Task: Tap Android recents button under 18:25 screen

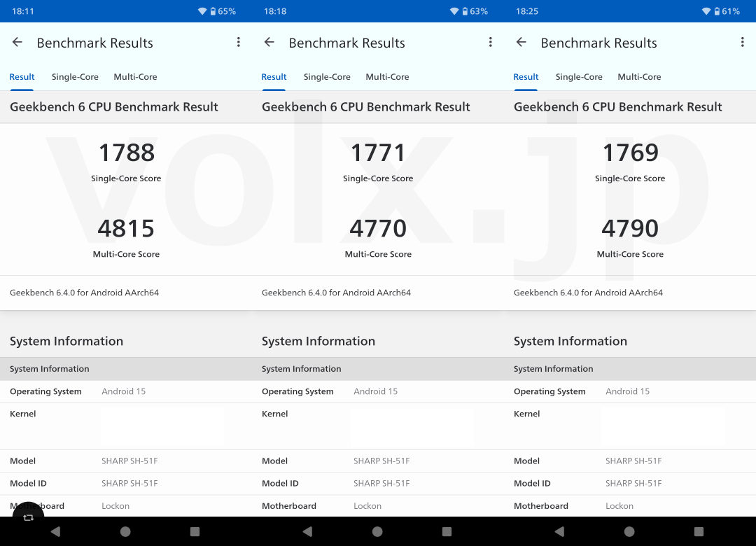Action: tap(699, 531)
